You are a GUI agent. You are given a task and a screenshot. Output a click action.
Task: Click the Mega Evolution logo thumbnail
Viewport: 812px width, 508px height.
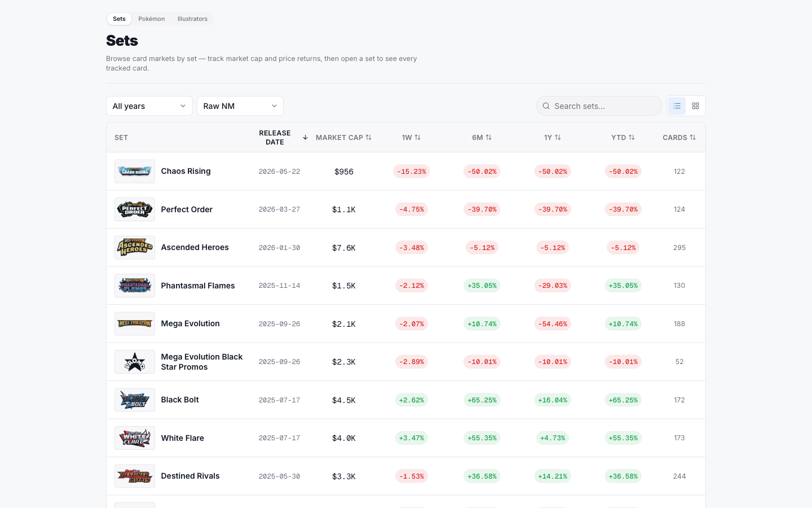[135, 323]
